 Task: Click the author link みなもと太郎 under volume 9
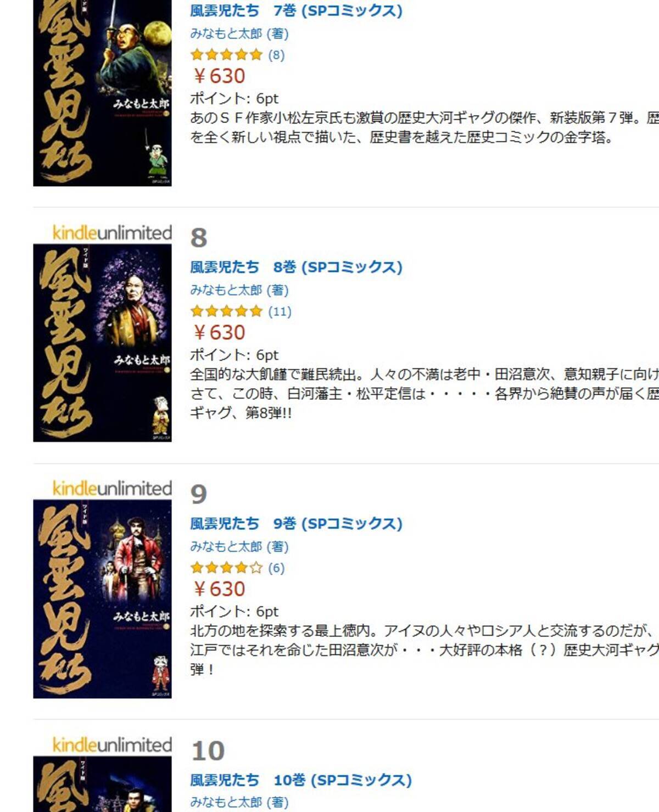(226, 546)
